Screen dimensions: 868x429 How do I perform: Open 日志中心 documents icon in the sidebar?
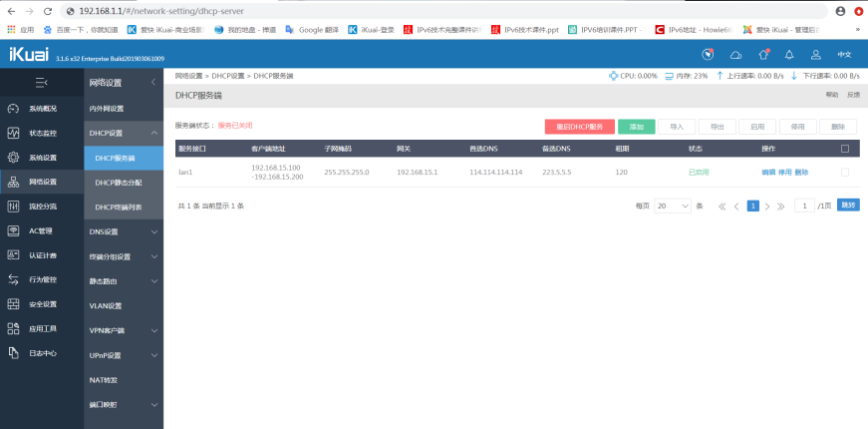[13, 352]
